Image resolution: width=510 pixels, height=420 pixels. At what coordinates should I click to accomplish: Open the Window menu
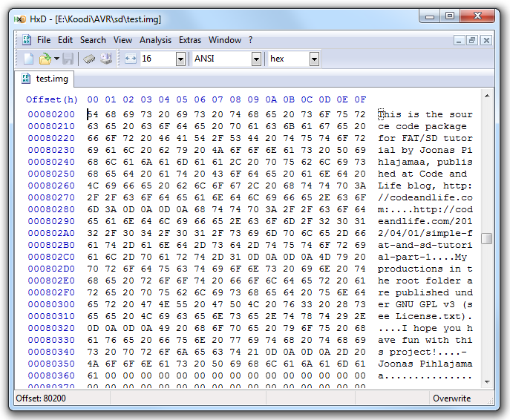(225, 40)
